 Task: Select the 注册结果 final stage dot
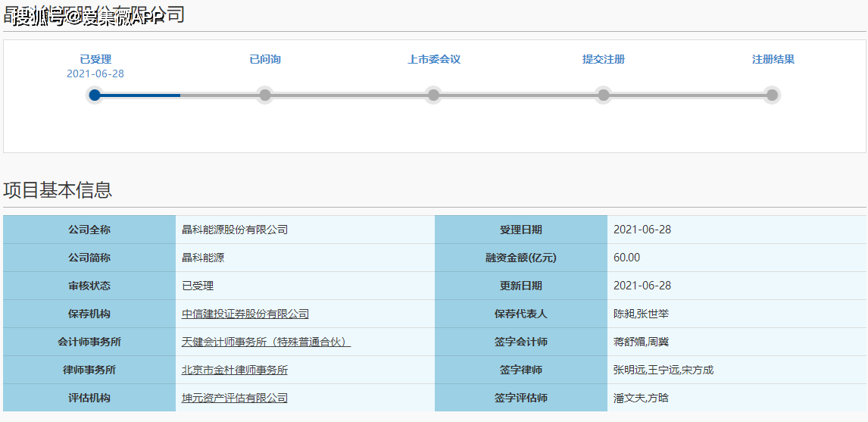tap(772, 95)
